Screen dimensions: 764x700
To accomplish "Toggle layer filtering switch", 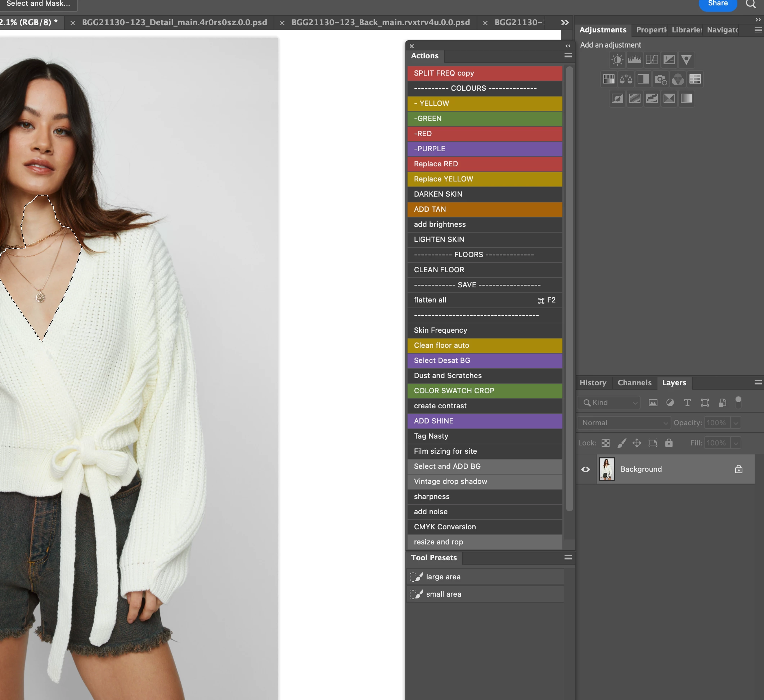I will pos(738,402).
